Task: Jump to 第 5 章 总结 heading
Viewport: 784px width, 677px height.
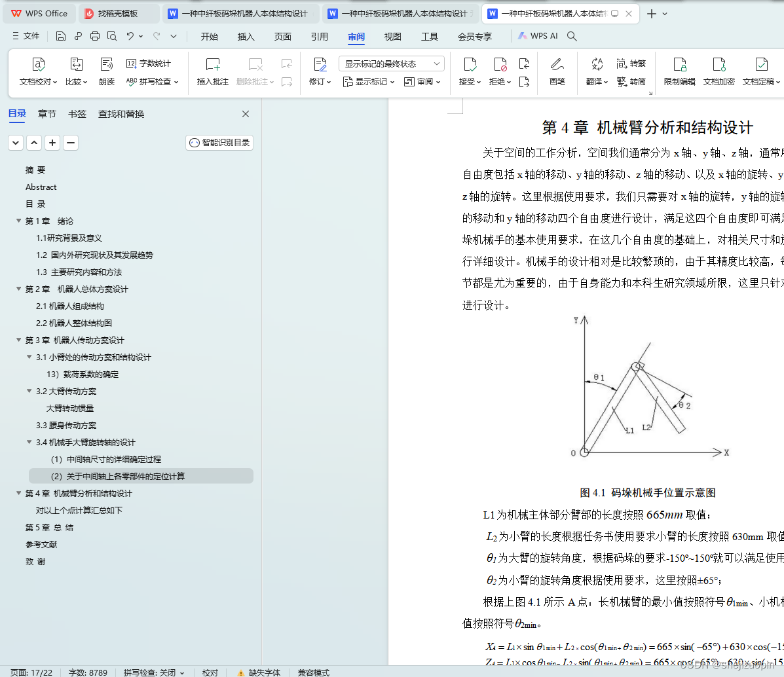Action: [49, 527]
